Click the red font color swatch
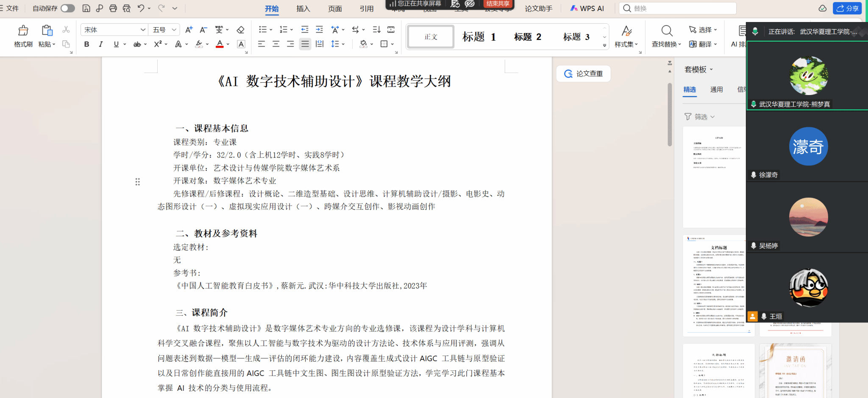Viewport: 868px width, 398px height. [220, 44]
